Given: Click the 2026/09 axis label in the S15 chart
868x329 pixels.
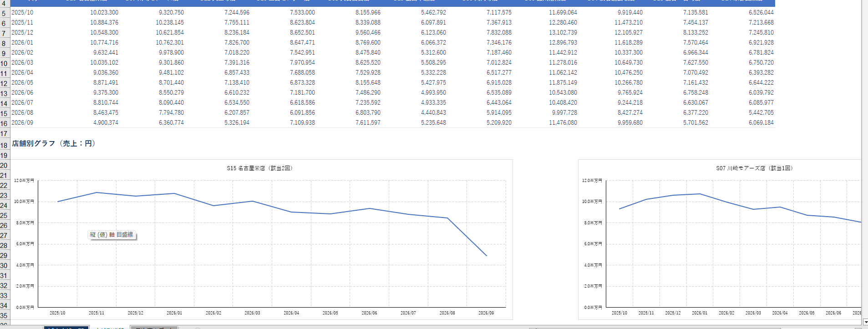Looking at the screenshot, I should [x=486, y=313].
